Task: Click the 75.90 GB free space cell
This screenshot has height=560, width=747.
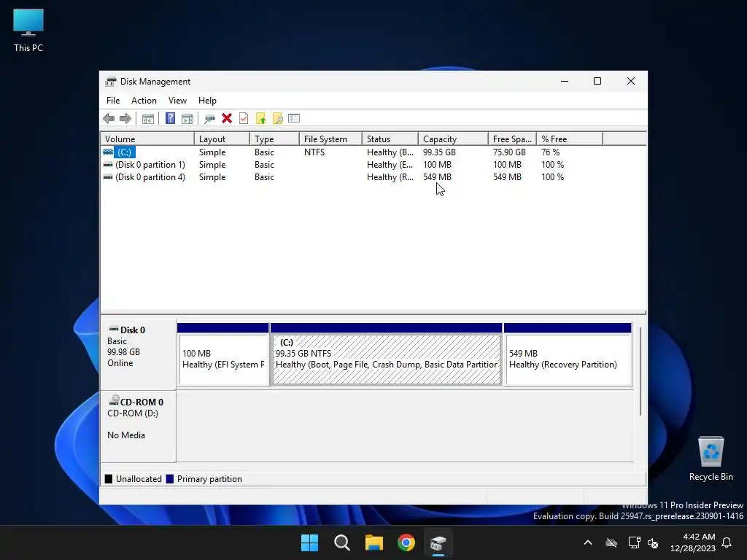Action: [x=509, y=152]
